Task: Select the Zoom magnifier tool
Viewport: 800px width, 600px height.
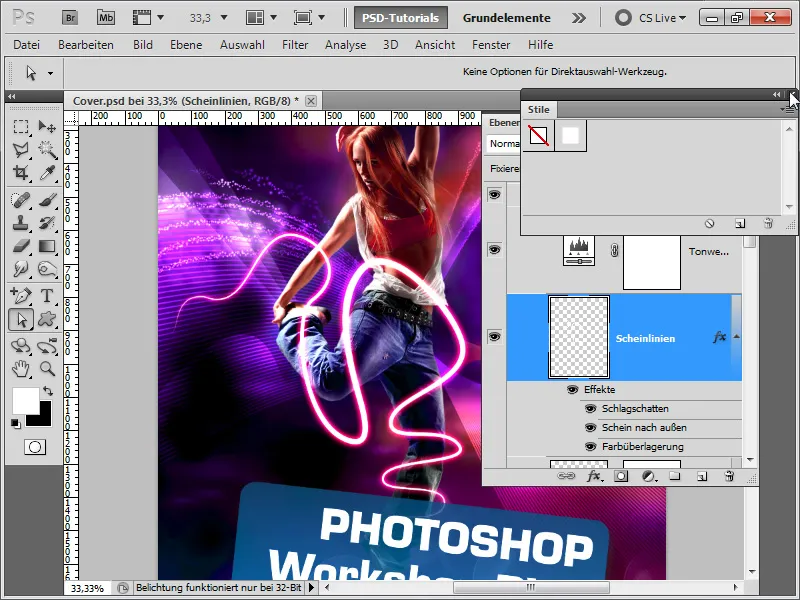Action: click(x=47, y=368)
